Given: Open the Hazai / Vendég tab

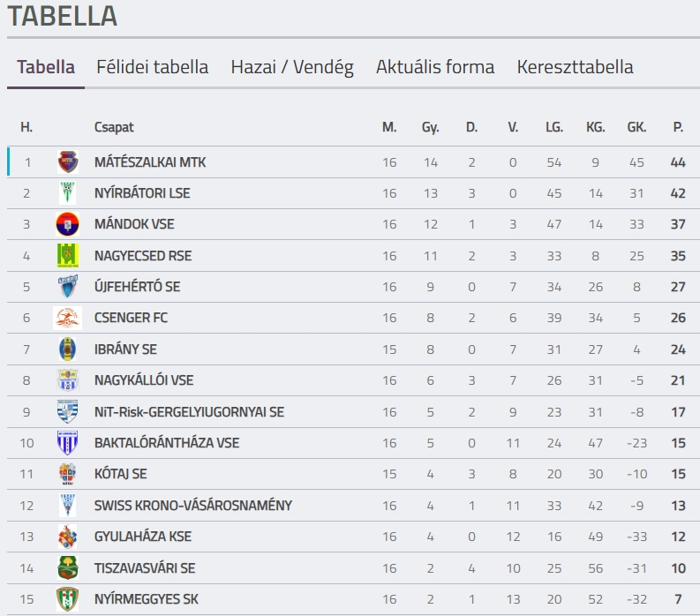Looking at the screenshot, I should point(292,67).
